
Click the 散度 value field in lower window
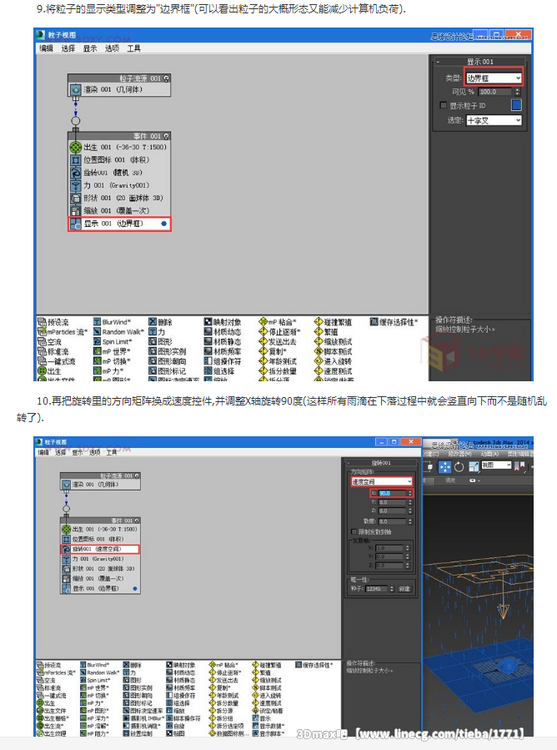[x=392, y=522]
